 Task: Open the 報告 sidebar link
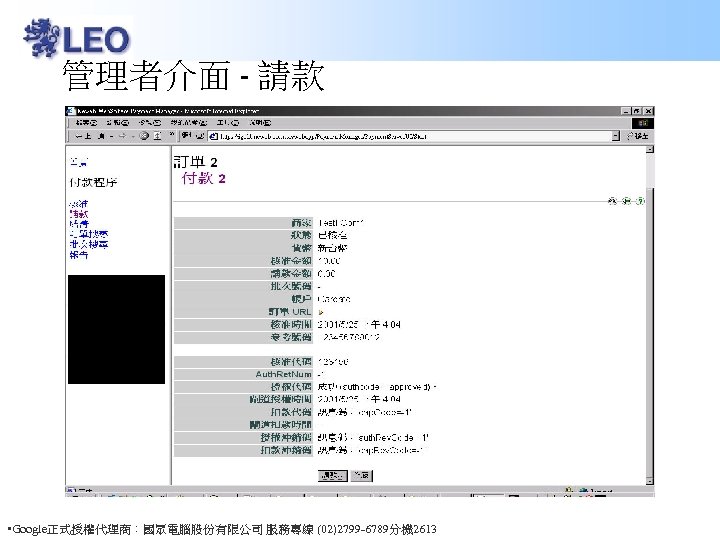coord(79,255)
